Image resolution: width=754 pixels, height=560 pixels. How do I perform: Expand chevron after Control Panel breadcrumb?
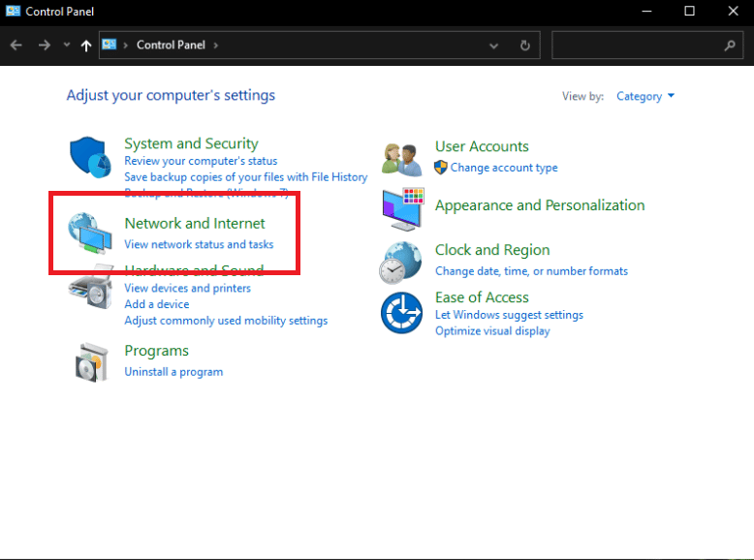(x=216, y=46)
